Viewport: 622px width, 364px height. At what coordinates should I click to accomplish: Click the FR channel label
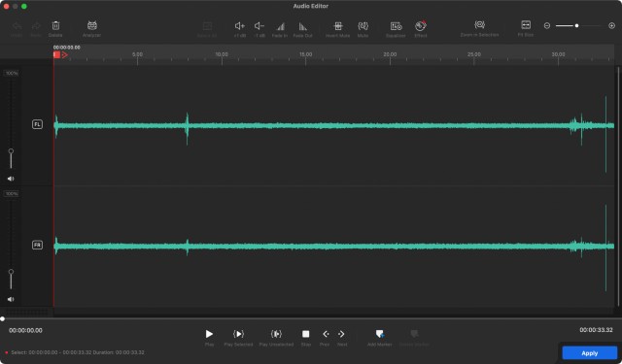tap(37, 245)
